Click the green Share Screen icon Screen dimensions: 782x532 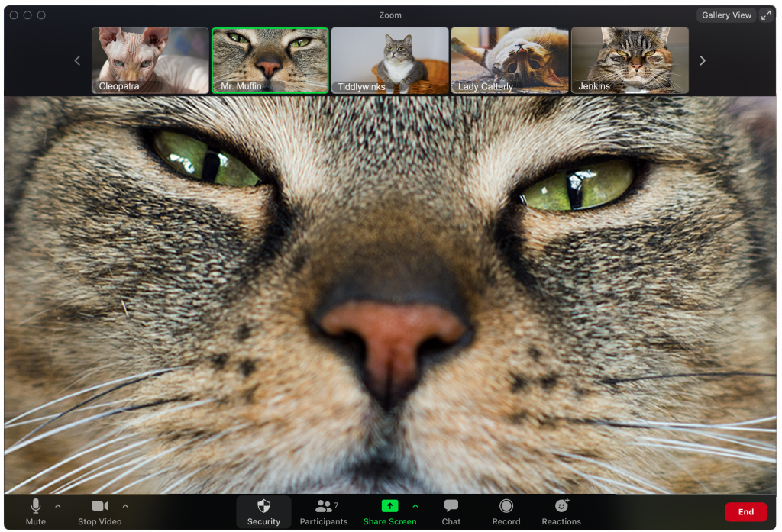click(389, 506)
